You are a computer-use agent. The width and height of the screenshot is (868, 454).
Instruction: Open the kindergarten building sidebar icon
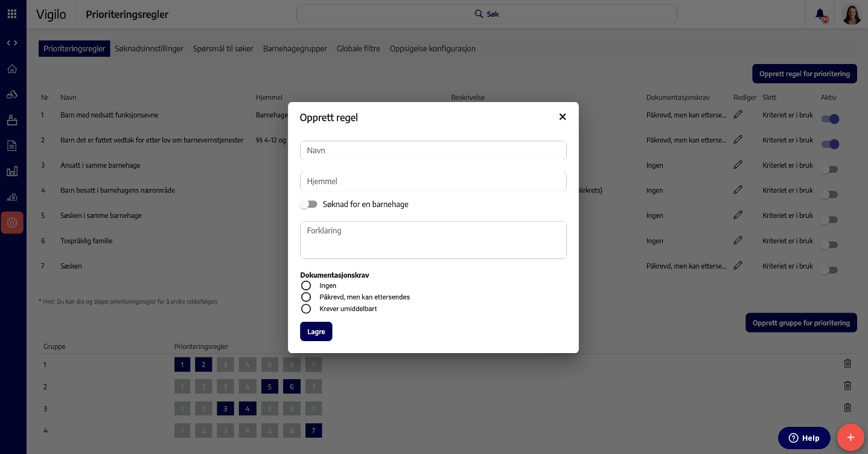[12, 197]
